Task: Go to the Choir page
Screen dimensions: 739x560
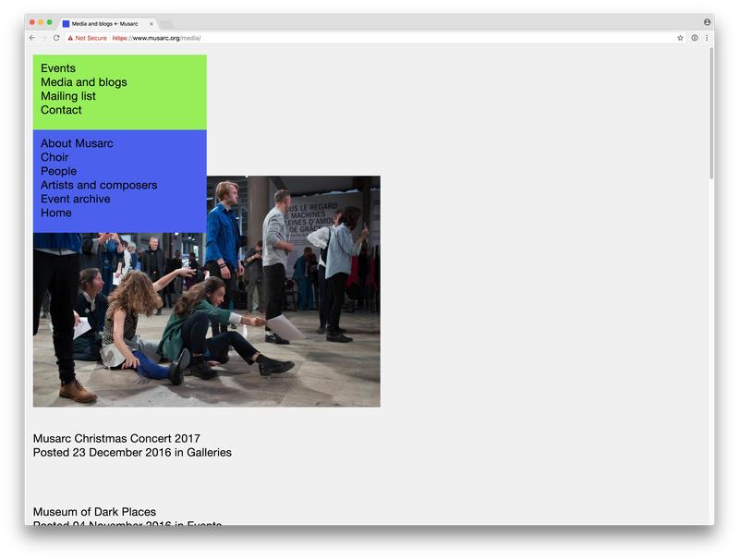Action: pyautogui.click(x=55, y=157)
